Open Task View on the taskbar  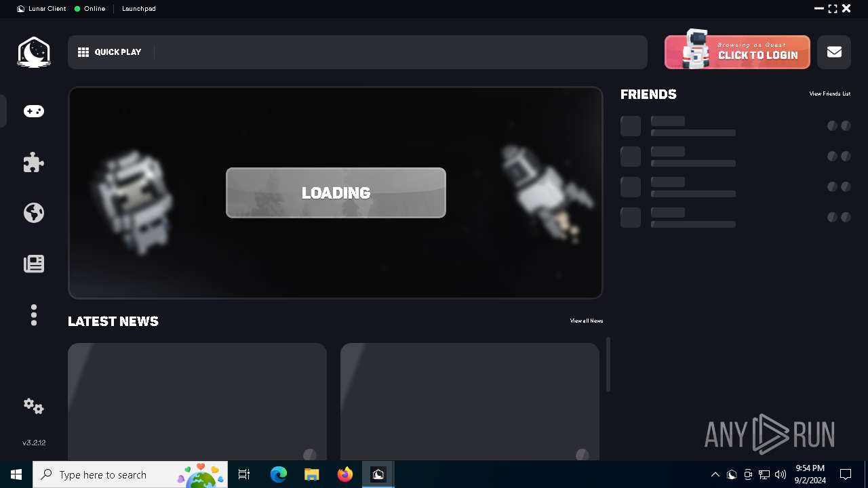244,474
